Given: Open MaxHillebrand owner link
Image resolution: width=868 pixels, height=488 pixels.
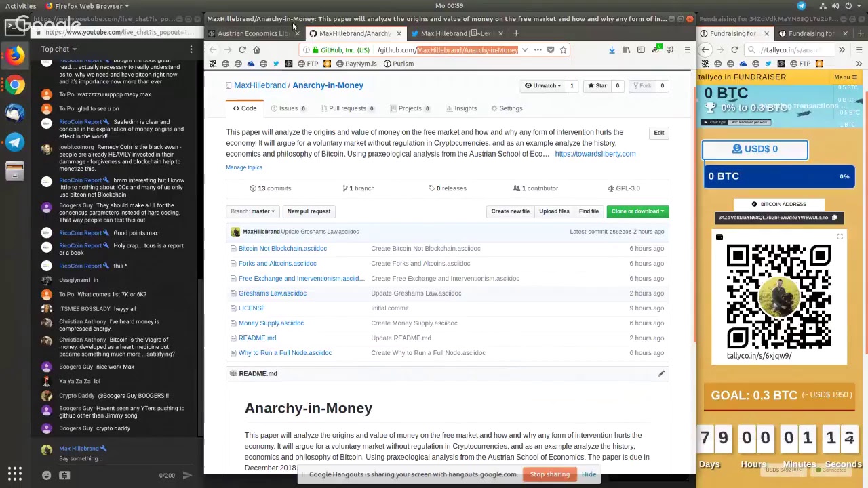Looking at the screenshot, I should point(260,85).
